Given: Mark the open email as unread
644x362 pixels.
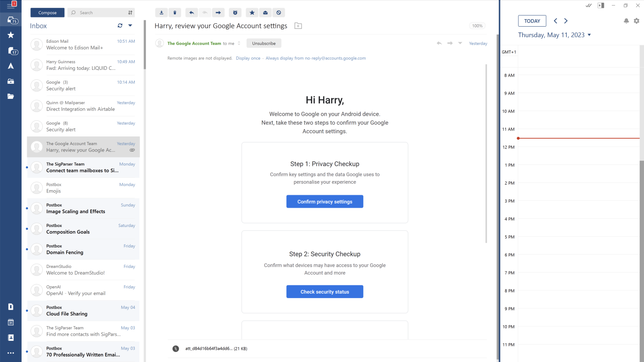Looking at the screenshot, I should point(265,12).
